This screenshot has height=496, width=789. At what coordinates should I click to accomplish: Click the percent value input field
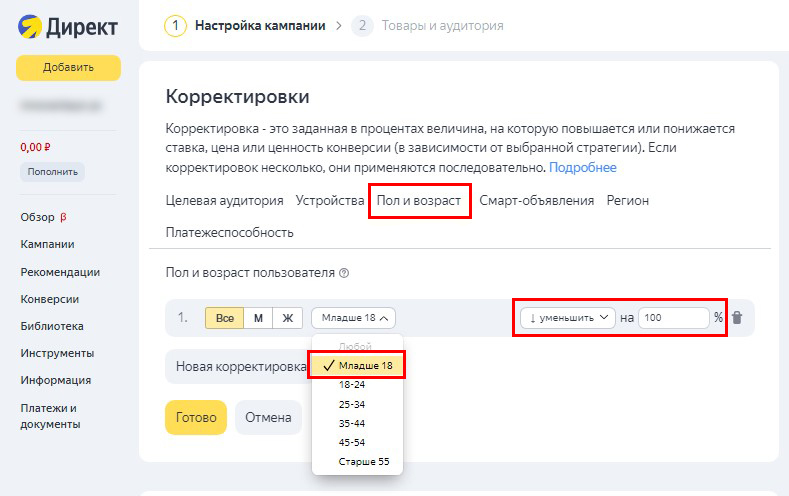click(x=674, y=318)
